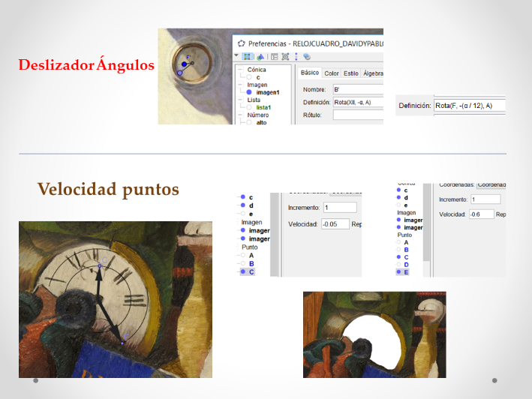Image resolution: width=532 pixels, height=399 pixels.
Task: Open the Advanced gears icon in the Preferencias toolbar
Action: pyautogui.click(x=307, y=56)
